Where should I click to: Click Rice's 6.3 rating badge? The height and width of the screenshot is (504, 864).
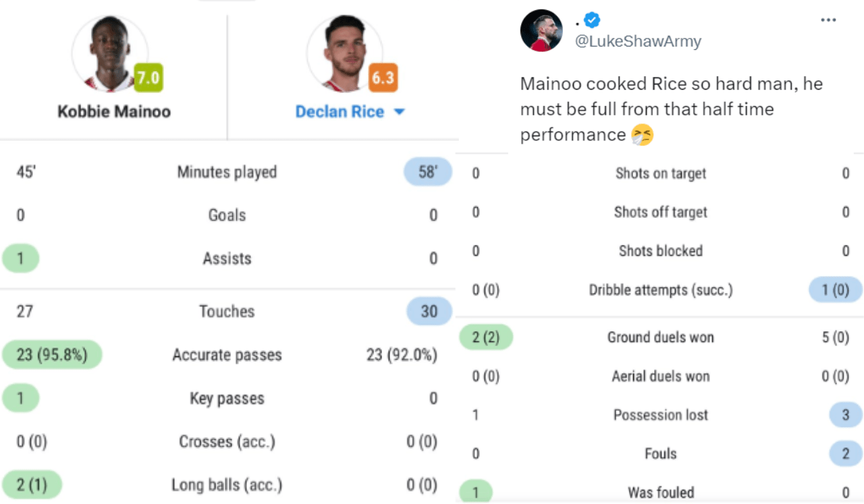click(382, 78)
